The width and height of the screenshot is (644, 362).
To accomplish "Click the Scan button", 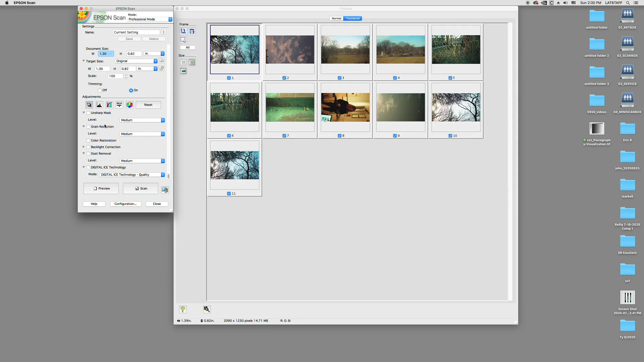I will (141, 188).
